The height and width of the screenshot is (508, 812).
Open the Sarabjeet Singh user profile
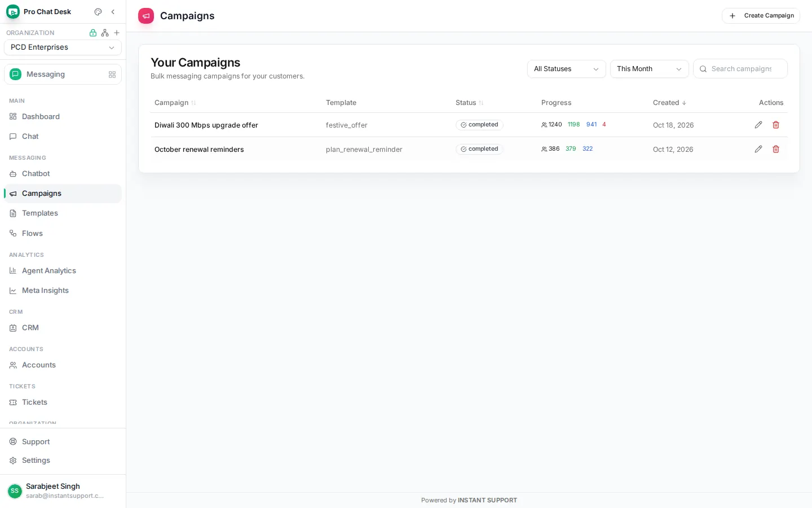[x=63, y=491]
